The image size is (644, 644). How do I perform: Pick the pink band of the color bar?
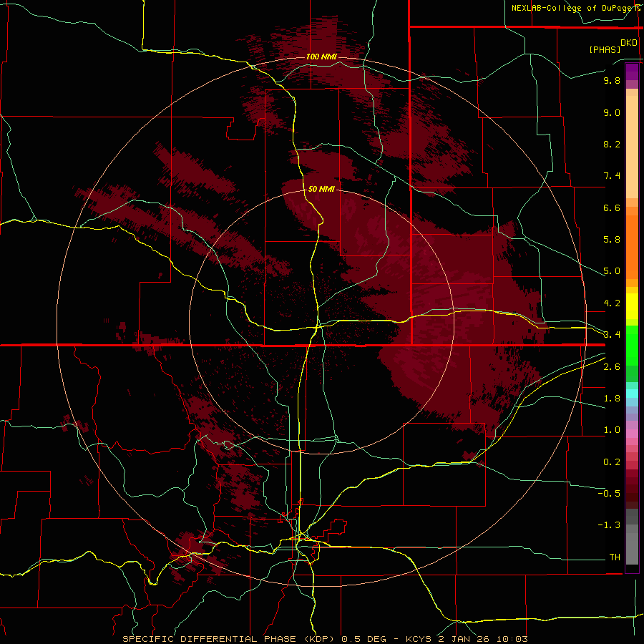632,434
